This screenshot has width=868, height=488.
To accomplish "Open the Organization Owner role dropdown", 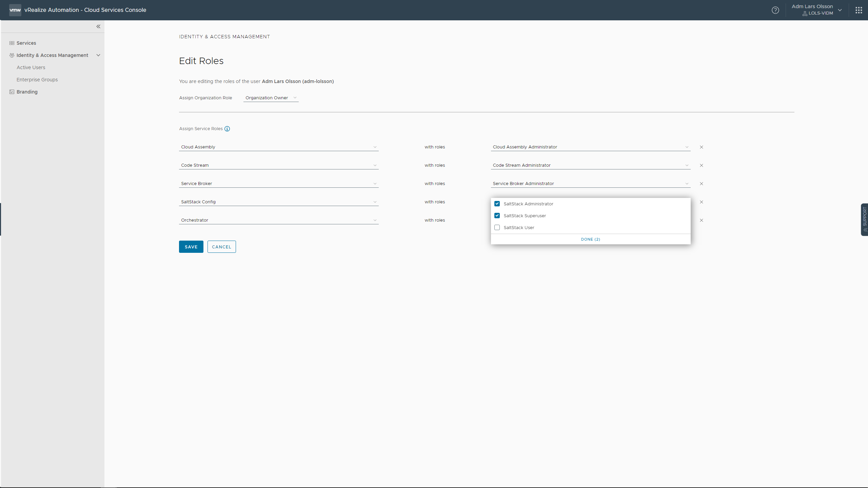I will [271, 98].
